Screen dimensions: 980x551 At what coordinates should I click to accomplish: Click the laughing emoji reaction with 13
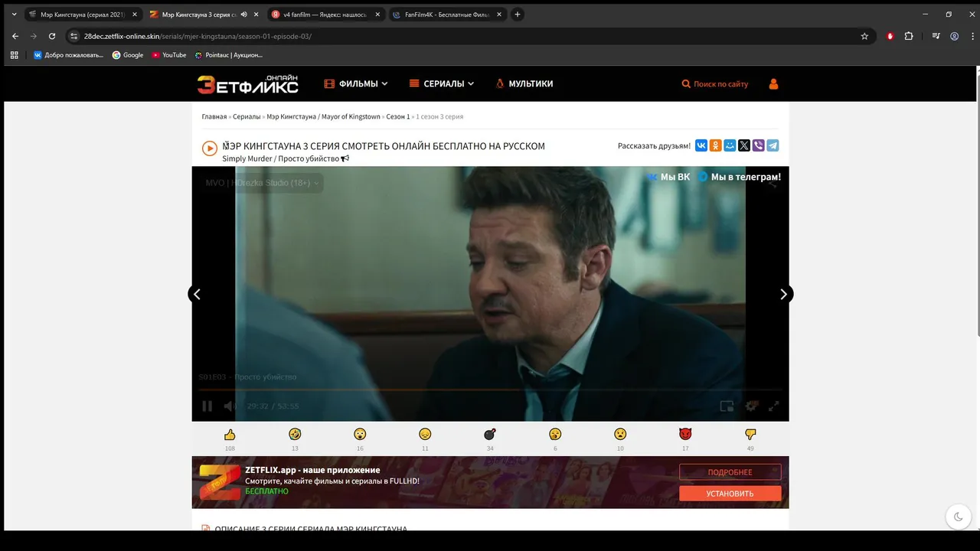pos(295,434)
